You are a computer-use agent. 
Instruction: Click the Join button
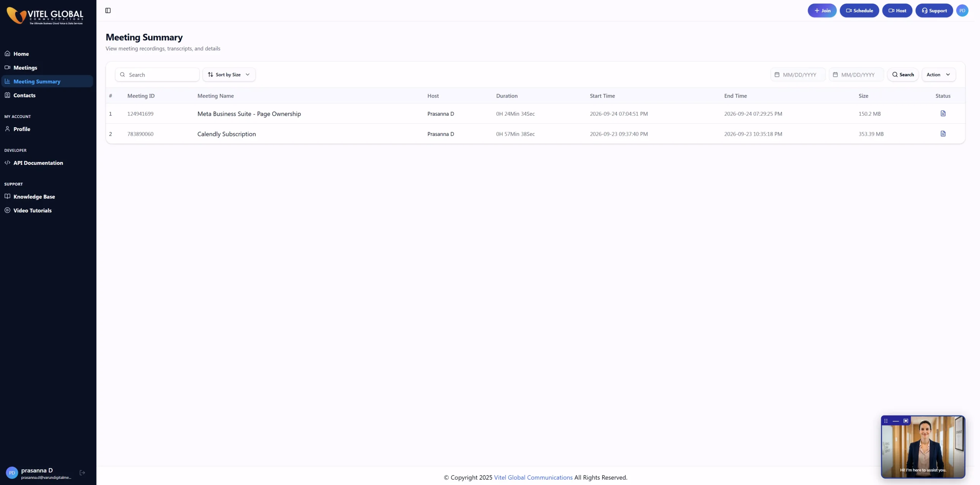click(x=822, y=11)
